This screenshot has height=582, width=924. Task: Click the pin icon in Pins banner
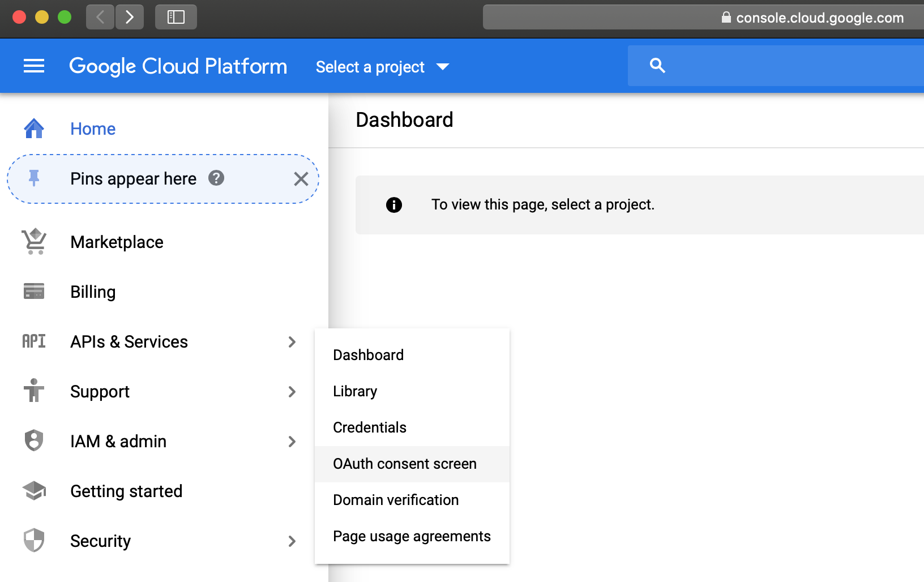[x=34, y=178]
